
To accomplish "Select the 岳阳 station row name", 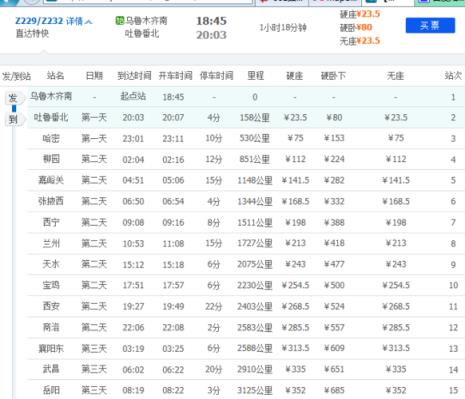I will click(51, 390).
